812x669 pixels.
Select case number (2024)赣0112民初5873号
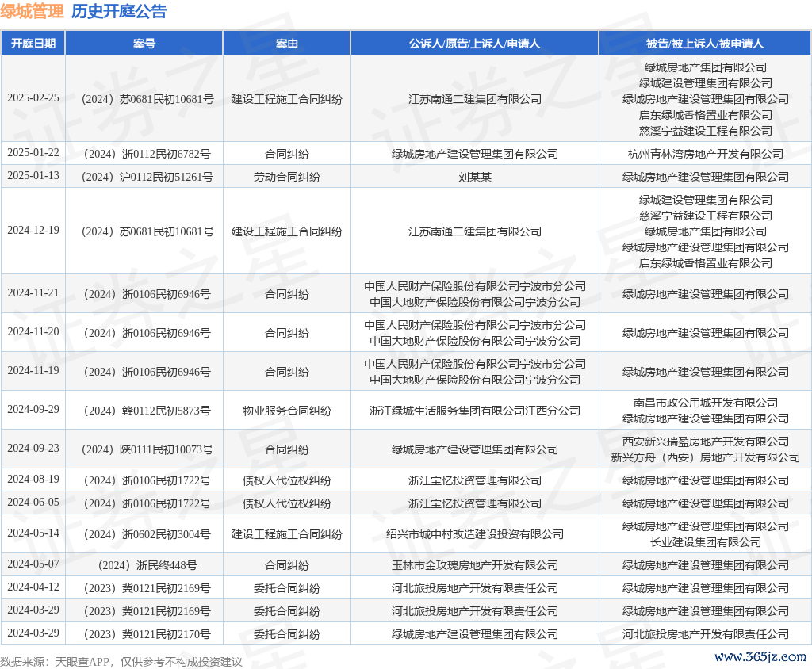(x=147, y=411)
